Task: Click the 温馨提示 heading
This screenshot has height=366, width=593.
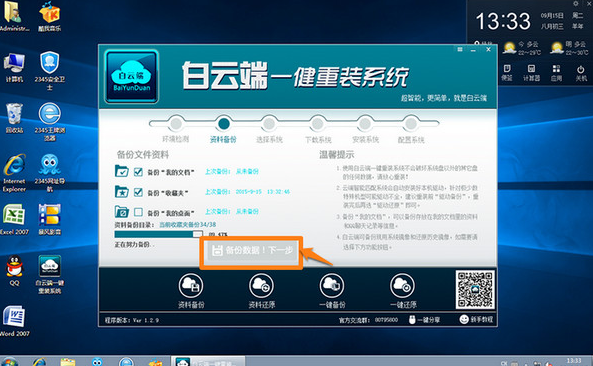Action: click(x=337, y=155)
